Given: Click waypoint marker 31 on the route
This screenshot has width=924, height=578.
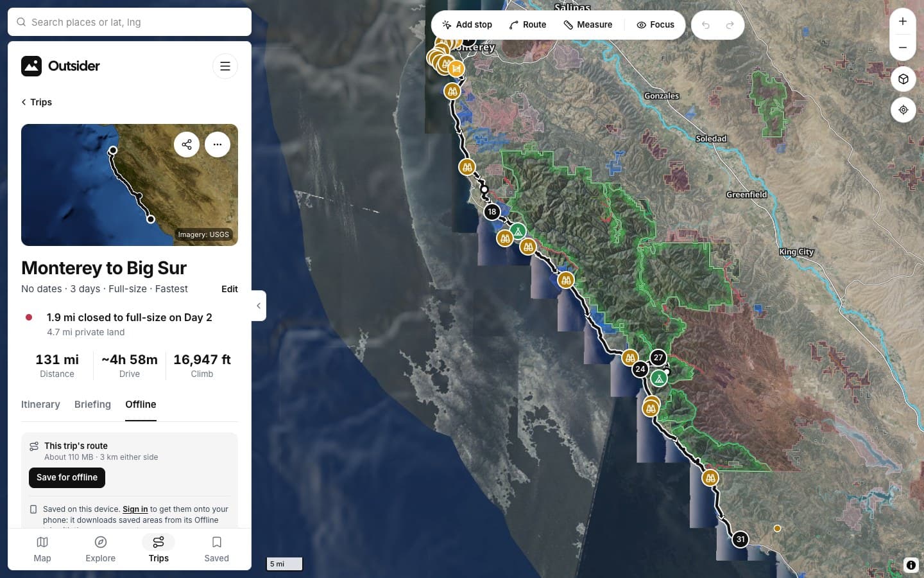Looking at the screenshot, I should pyautogui.click(x=740, y=539).
